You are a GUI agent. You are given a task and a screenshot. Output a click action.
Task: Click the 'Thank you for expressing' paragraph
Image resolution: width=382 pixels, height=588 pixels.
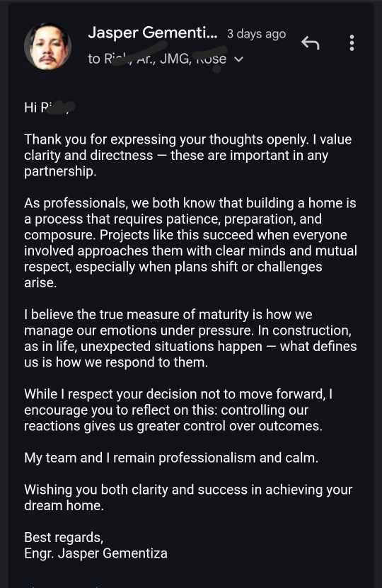[x=187, y=155]
